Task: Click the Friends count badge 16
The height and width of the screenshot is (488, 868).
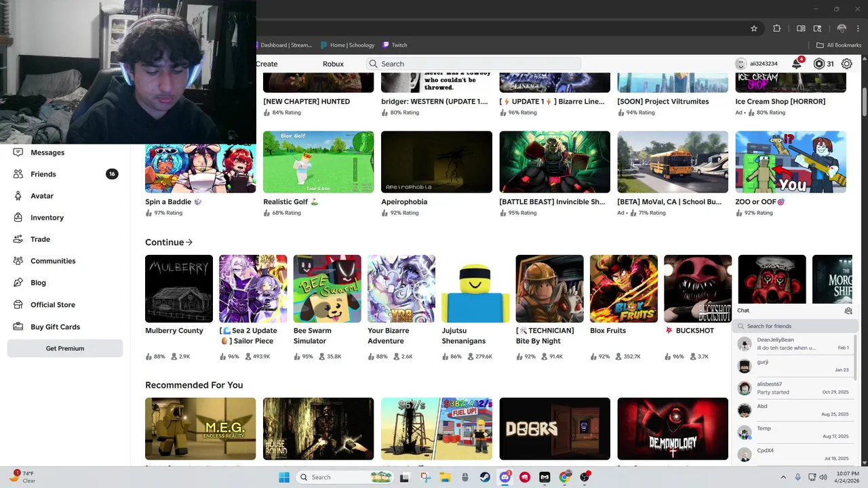Action: click(112, 174)
